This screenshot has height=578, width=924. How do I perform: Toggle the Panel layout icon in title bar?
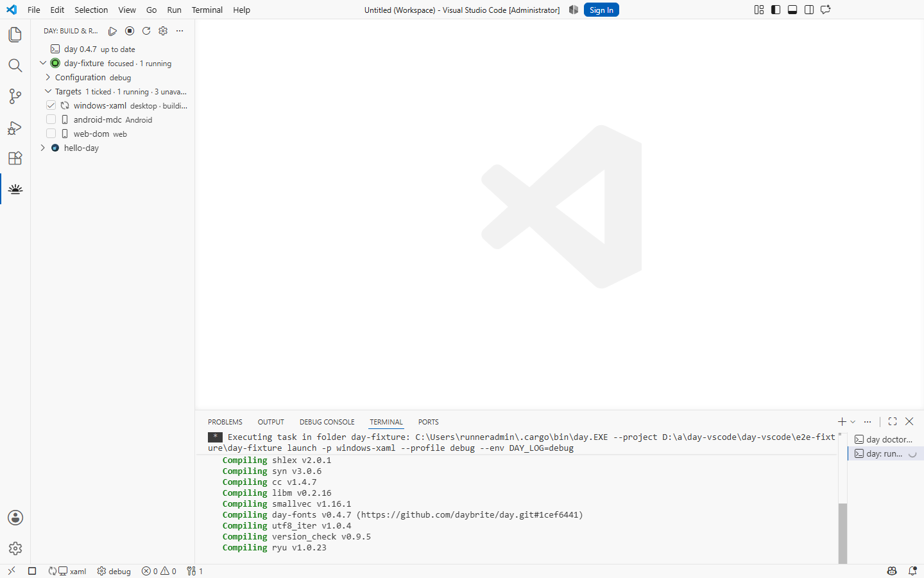pyautogui.click(x=792, y=10)
